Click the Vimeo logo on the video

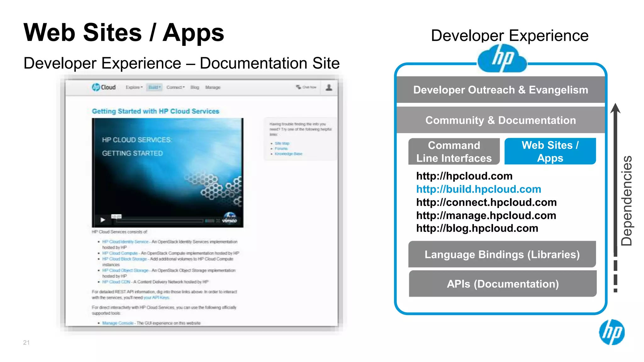(230, 221)
